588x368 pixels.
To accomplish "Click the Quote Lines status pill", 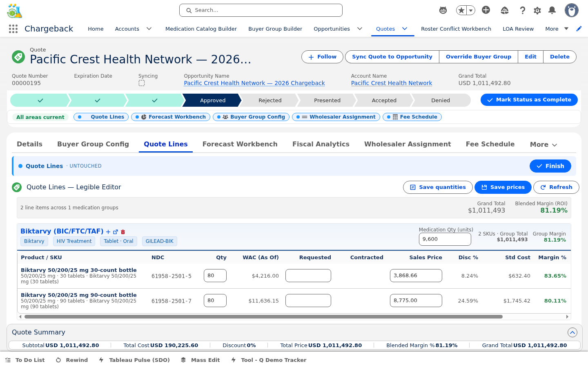I will point(101,117).
